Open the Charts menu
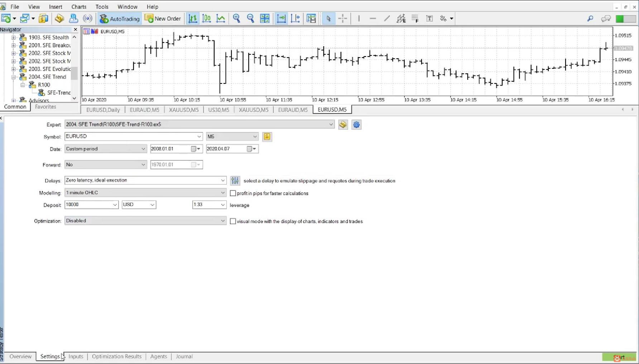639x364 pixels. [79, 7]
